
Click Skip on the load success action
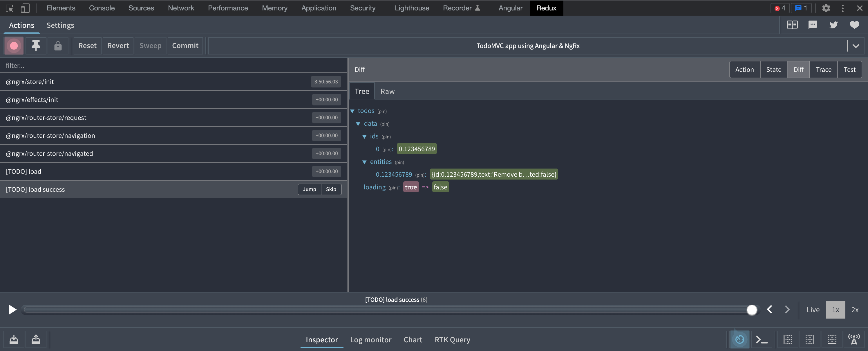pyautogui.click(x=331, y=189)
